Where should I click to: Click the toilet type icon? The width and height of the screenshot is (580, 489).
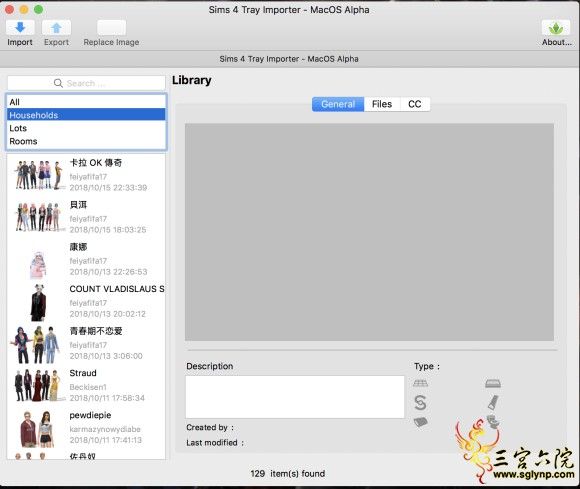(493, 422)
